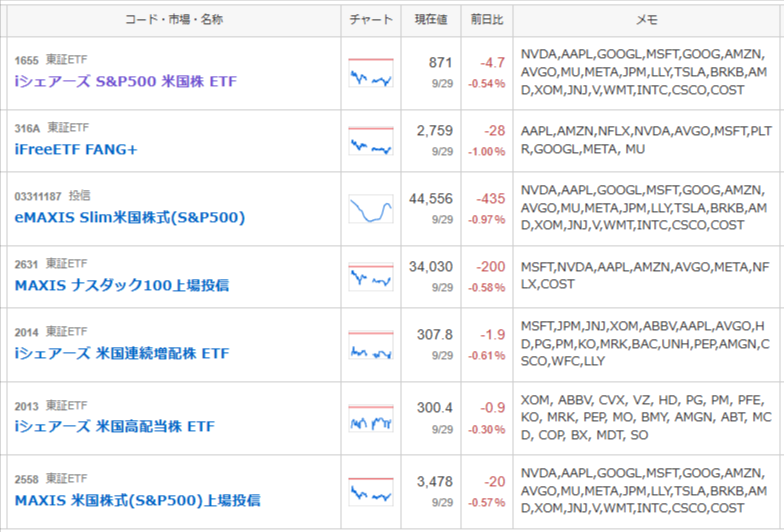Open MAXIS 米国株式(S&P500)上場投信 link
784x532 pixels.
click(138, 500)
